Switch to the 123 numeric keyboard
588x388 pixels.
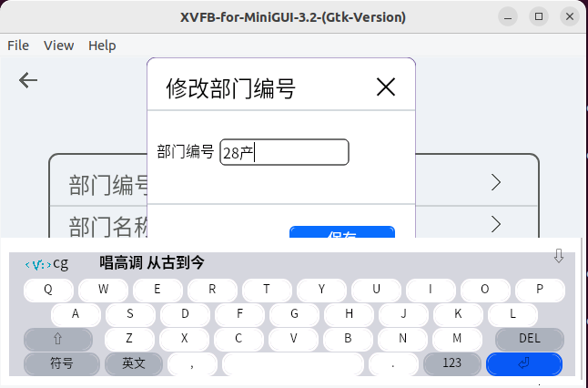click(x=451, y=363)
